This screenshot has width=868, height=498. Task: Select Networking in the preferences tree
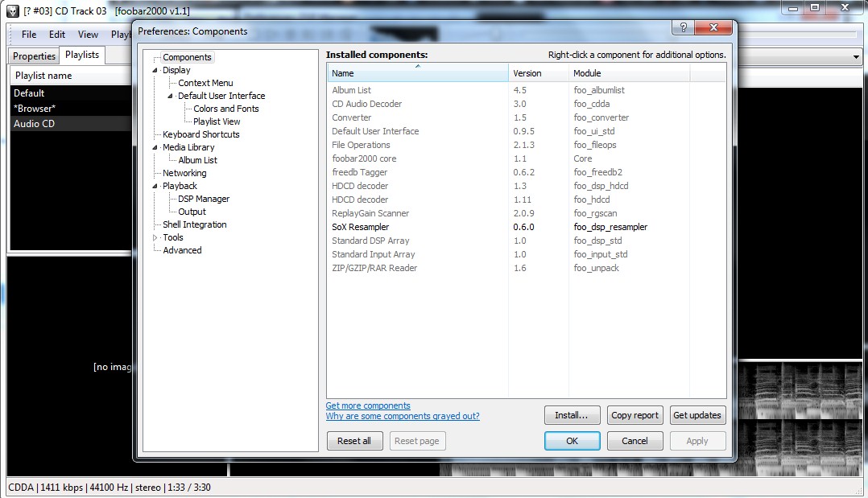coord(184,173)
